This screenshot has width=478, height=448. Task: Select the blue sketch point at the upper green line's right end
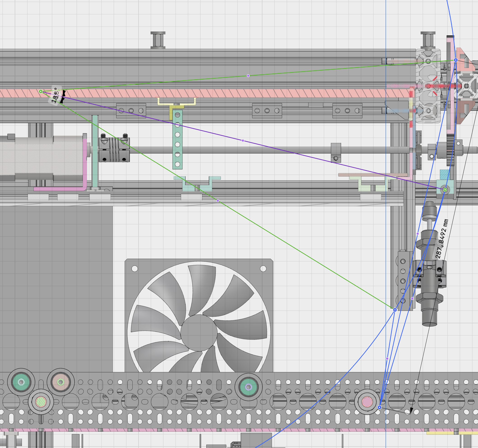pos(456,60)
